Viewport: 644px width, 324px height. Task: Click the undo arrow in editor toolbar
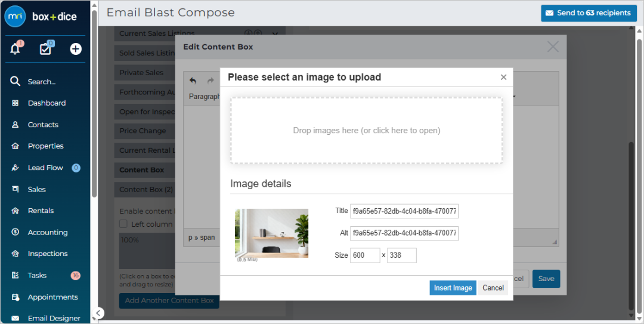193,81
